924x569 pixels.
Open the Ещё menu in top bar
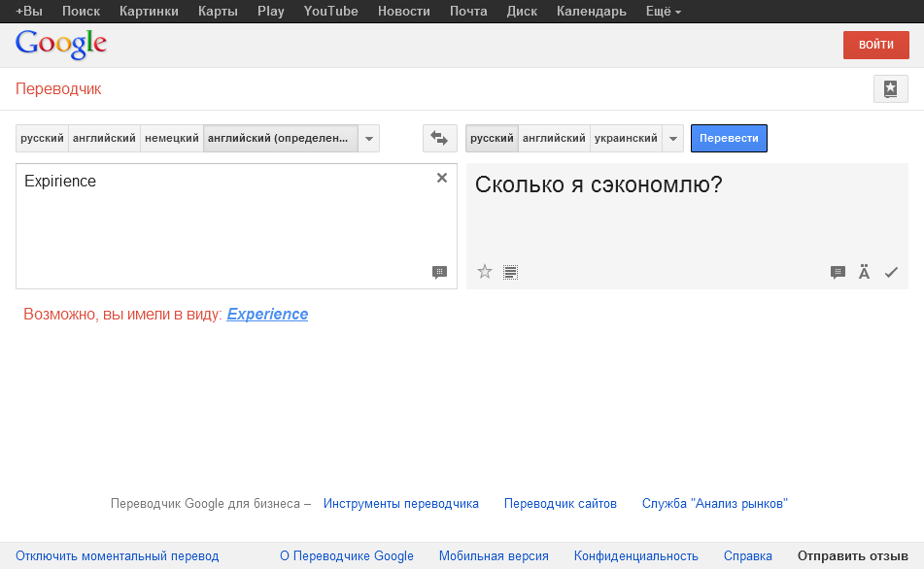point(664,12)
